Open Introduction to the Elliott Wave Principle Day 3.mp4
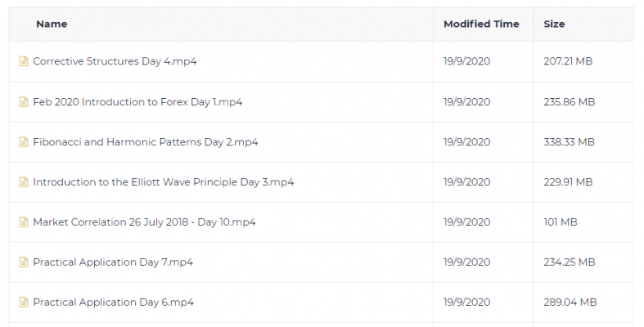644x327 pixels. [x=164, y=181]
